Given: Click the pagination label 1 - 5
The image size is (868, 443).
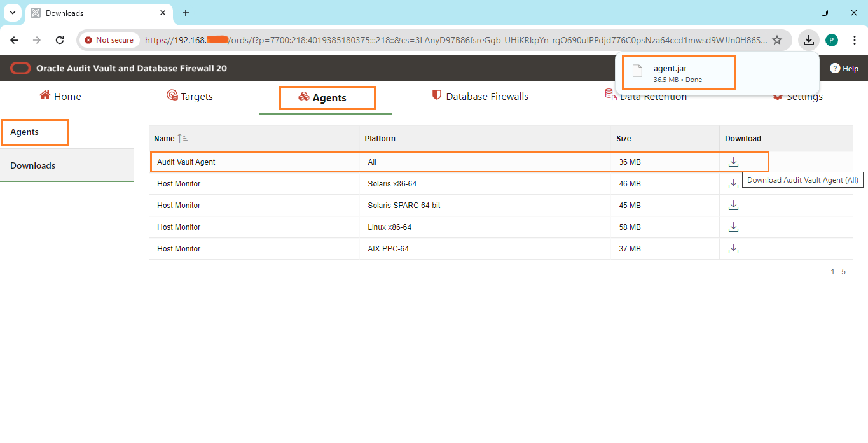Looking at the screenshot, I should [837, 271].
